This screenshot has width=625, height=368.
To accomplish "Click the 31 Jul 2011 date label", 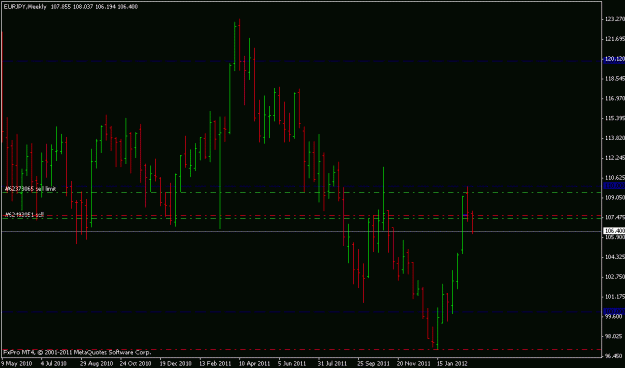I will click(x=332, y=364).
